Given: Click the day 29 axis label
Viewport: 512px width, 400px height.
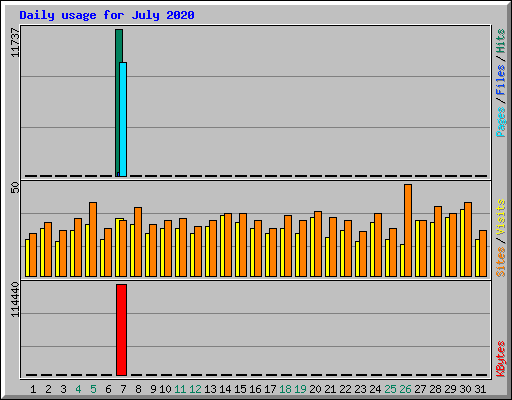Looking at the screenshot, I should pos(450,389).
